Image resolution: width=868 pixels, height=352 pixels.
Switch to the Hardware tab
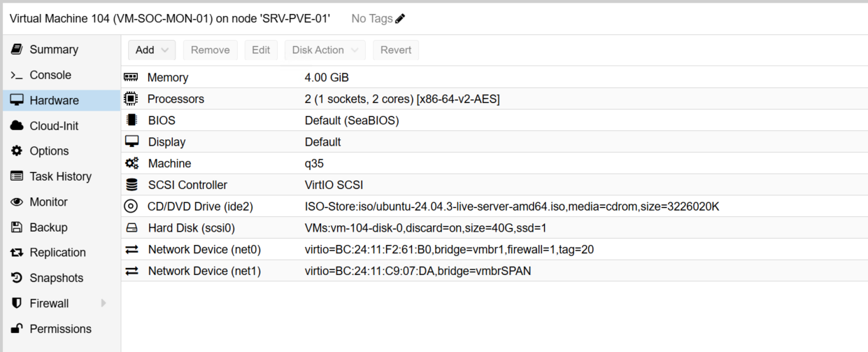54,101
